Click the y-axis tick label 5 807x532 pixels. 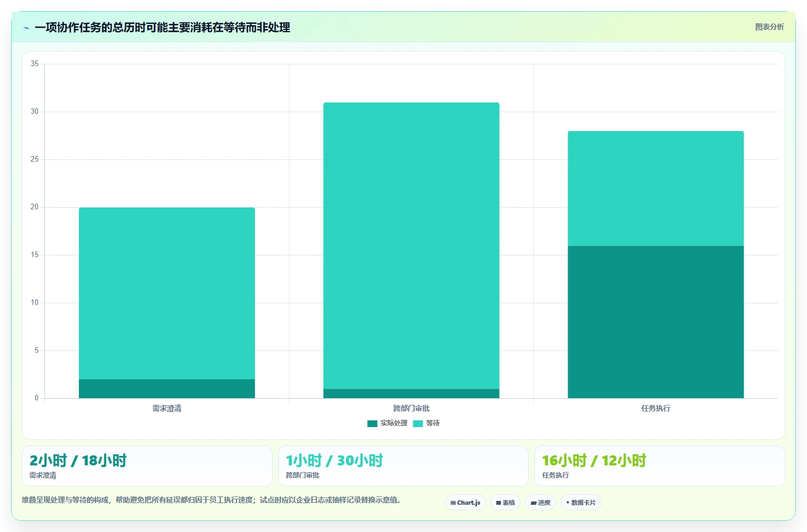tap(37, 350)
